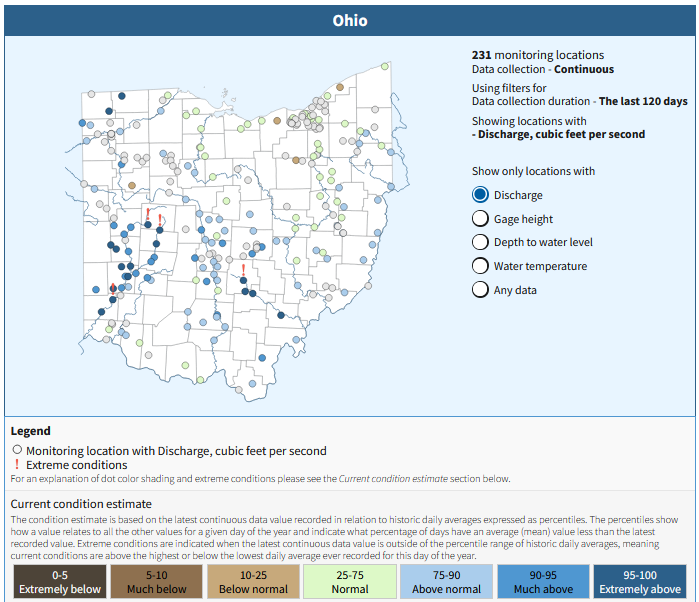Image resolution: width=699 pixels, height=602 pixels.
Task: Click the 10-25 Below normal legend swatch
Action: point(253,581)
